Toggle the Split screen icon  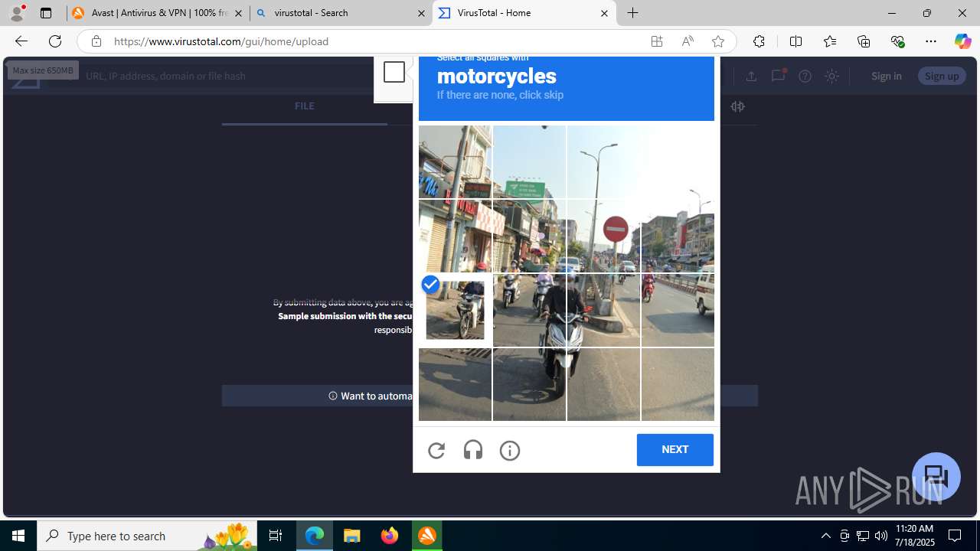(x=795, y=41)
